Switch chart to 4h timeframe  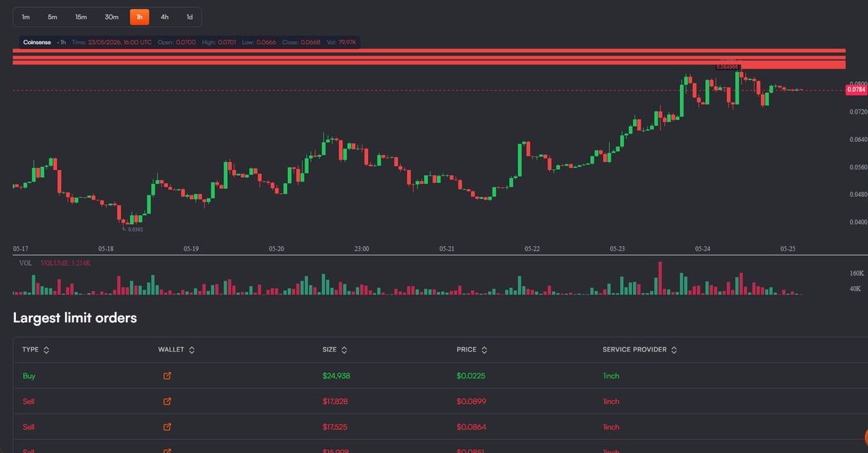165,17
